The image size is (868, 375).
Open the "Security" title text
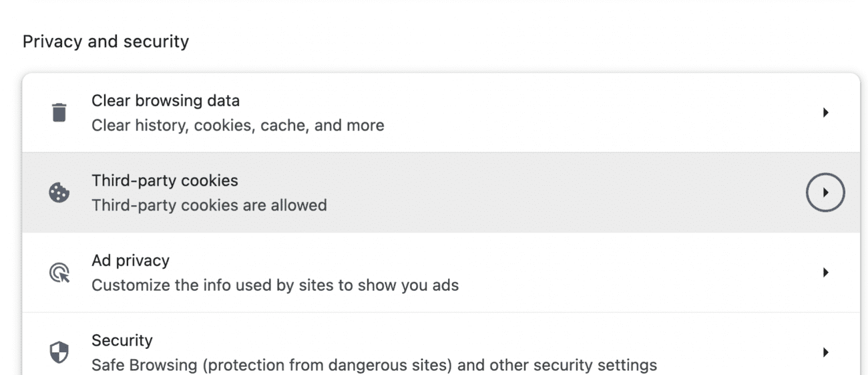tap(122, 340)
